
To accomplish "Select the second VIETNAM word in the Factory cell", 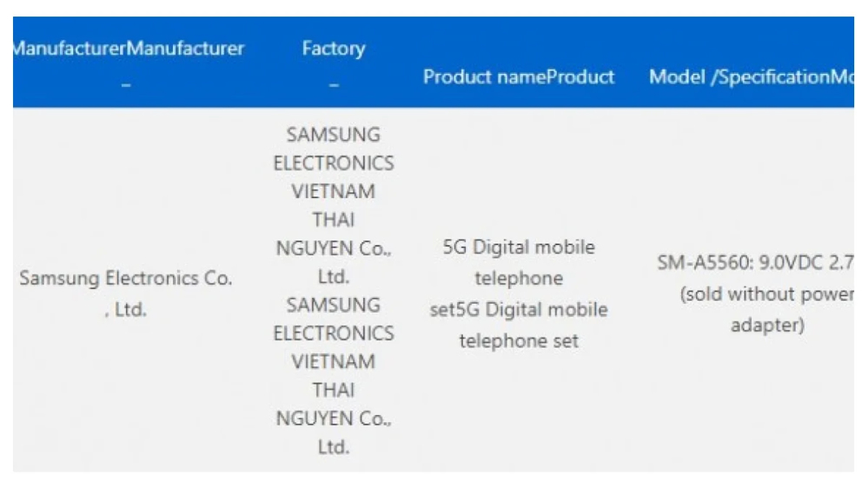I will pyautogui.click(x=334, y=362).
